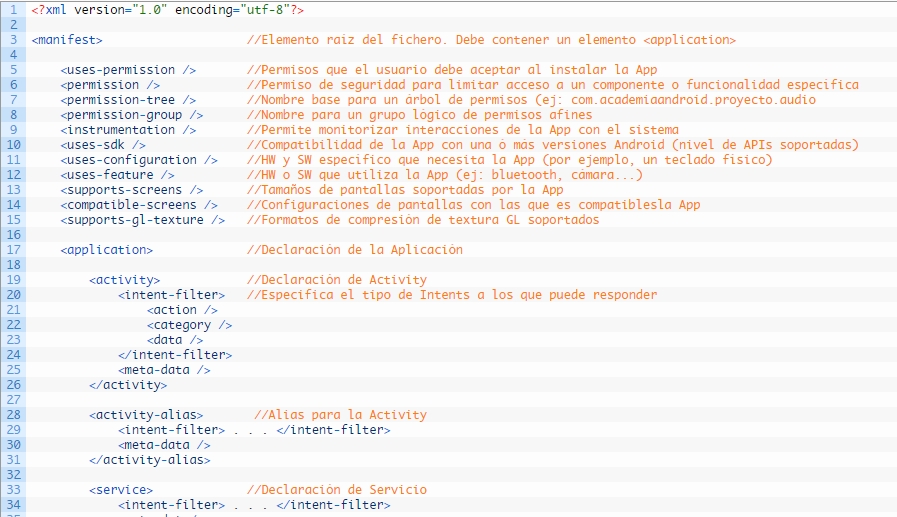
Task: Click line number 17 in the gutter
Action: pos(13,250)
